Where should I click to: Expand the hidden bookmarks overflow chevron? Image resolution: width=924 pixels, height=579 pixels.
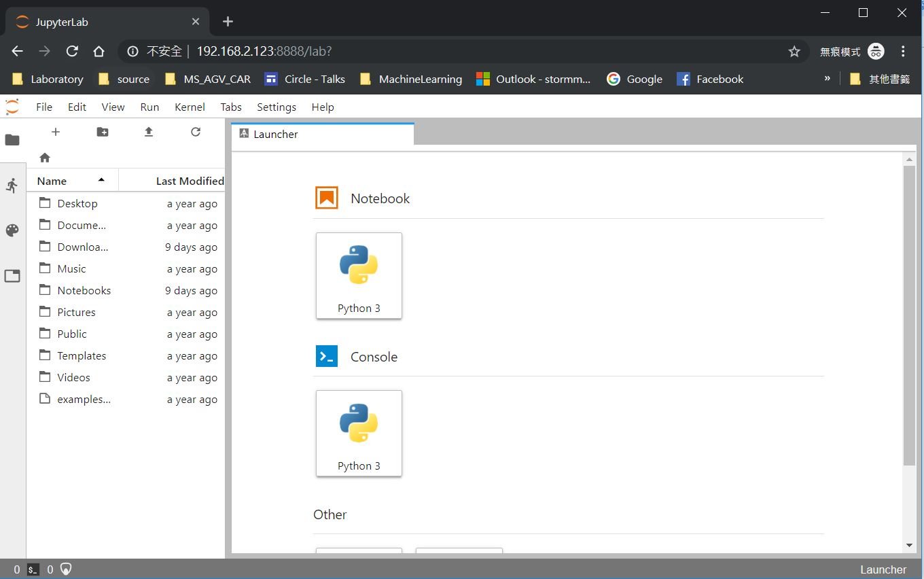(827, 79)
